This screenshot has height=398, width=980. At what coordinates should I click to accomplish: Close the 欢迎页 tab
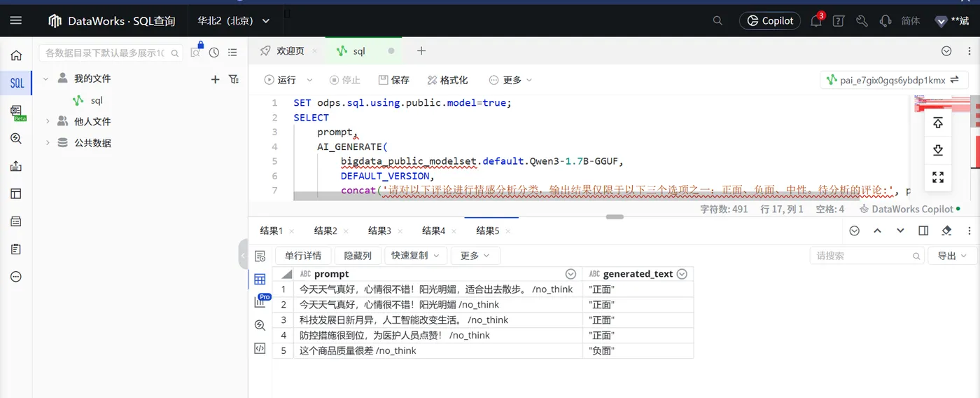click(315, 51)
